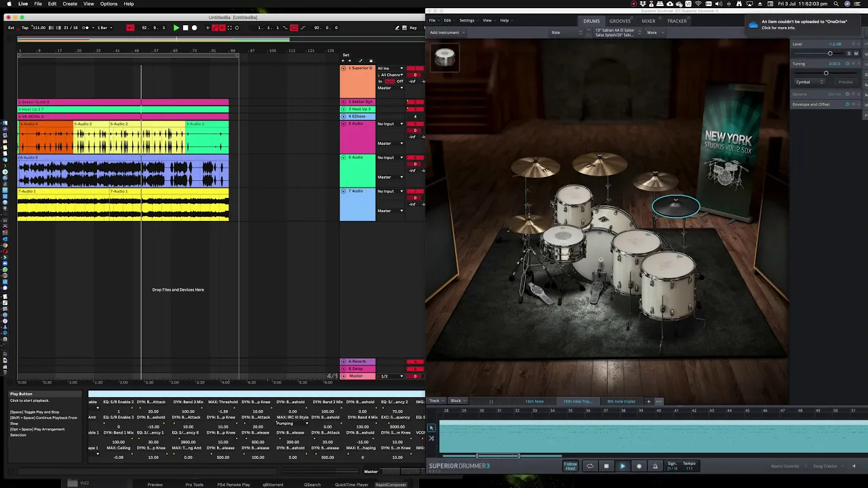Add a new song block with plus
Screen dimensions: 868x488
pos(648,401)
